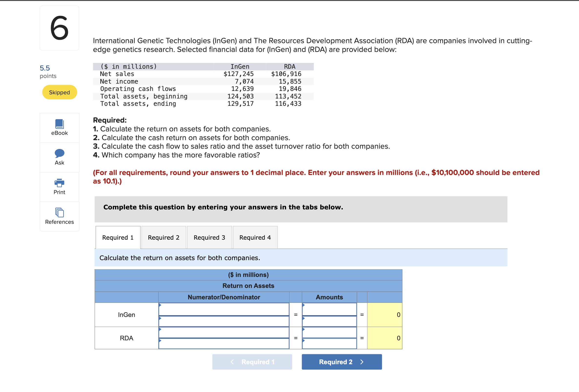Screen dimensions: 579x392
Task: Select the Required 1 tab
Action: tap(118, 237)
